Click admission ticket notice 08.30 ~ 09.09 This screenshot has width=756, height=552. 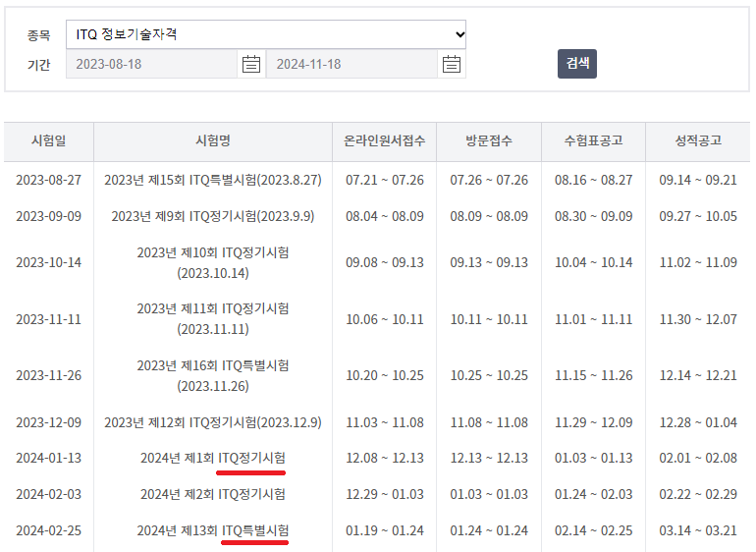594,216
